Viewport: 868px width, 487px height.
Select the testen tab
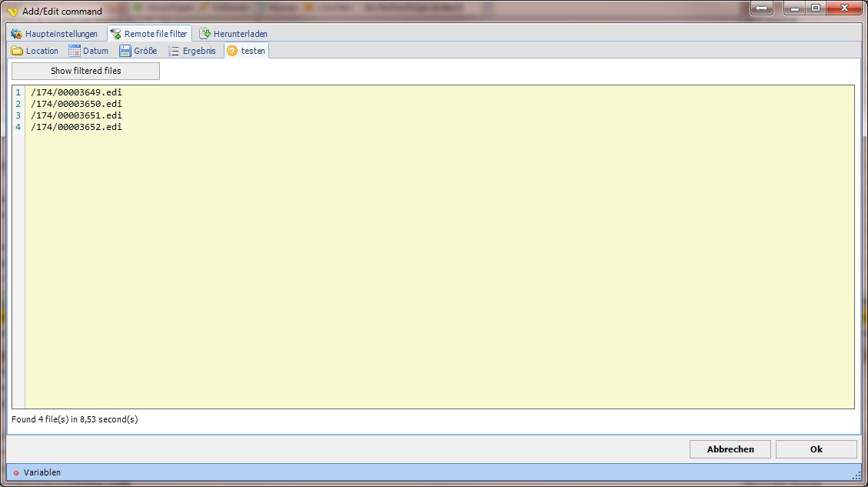253,51
